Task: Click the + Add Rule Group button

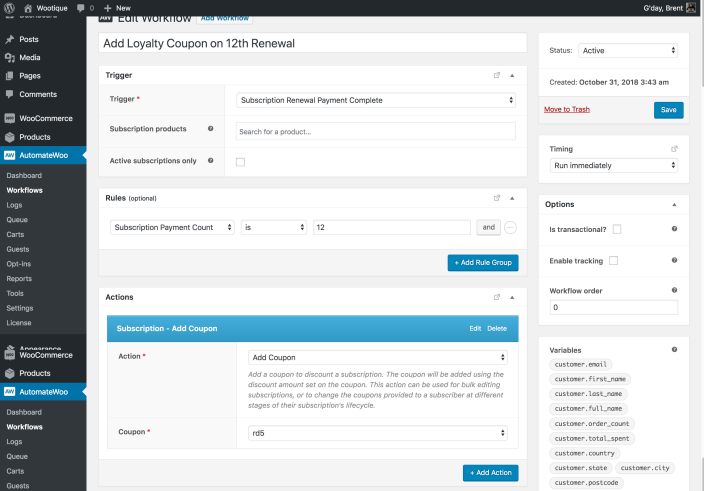Action: tap(482, 263)
